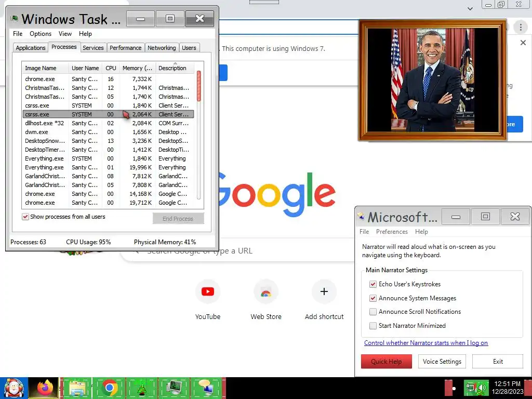532x399 pixels.
Task: Open Narrator's Preferences menu
Action: pyautogui.click(x=392, y=232)
